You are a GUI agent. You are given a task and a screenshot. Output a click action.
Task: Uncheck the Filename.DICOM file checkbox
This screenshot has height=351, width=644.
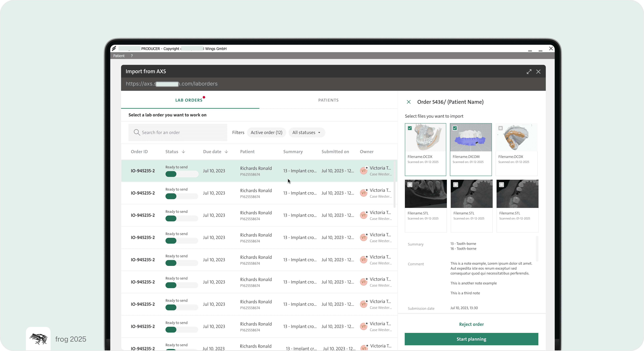[455, 128]
